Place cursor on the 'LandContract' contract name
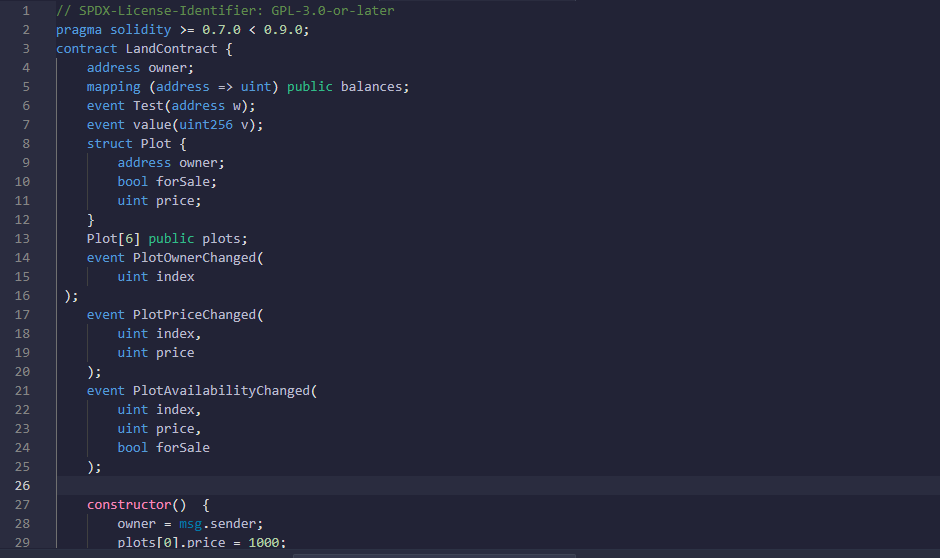 point(171,49)
